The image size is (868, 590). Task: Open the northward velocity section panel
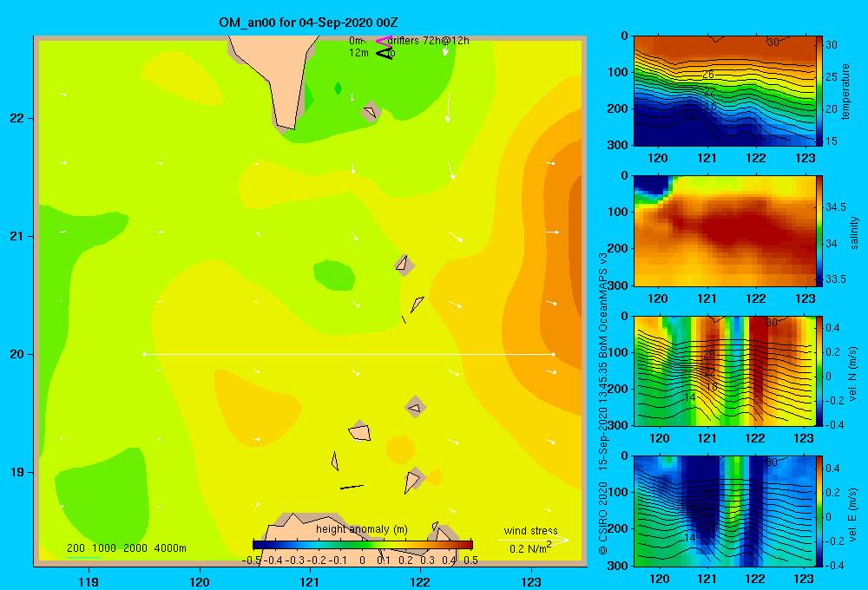click(724, 371)
